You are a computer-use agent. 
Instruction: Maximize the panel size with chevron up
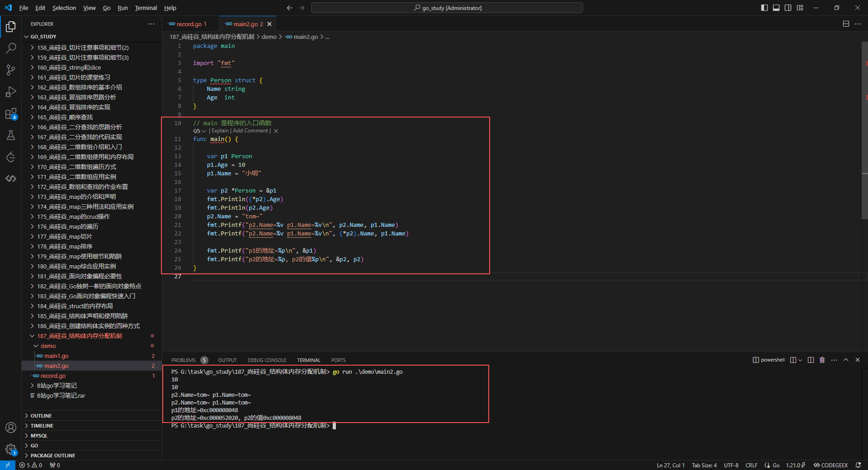tap(846, 360)
